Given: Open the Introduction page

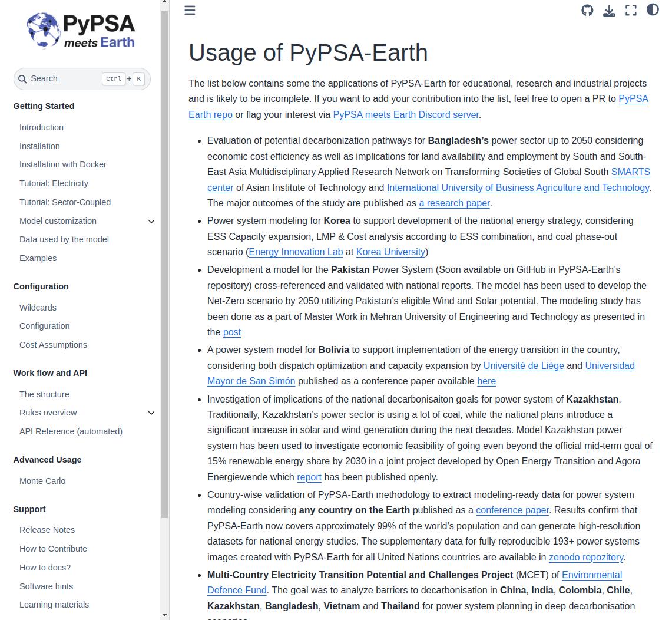Looking at the screenshot, I should (42, 127).
